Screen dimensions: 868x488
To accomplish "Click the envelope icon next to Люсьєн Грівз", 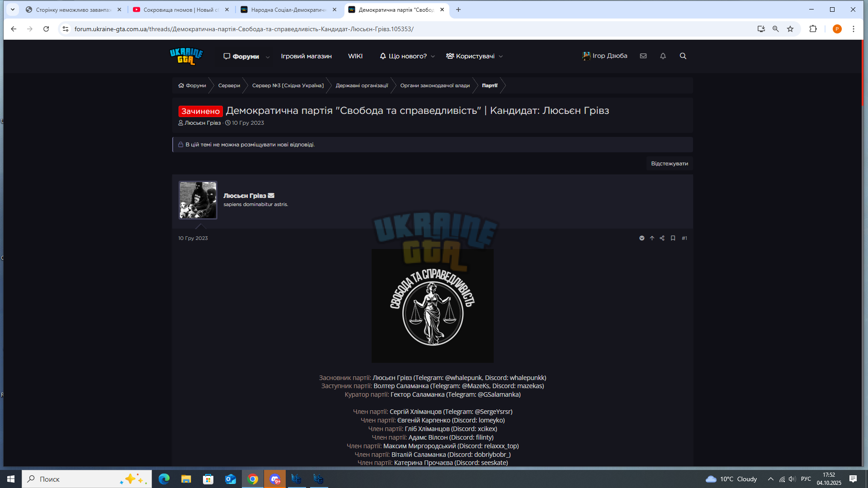I will 271,196.
